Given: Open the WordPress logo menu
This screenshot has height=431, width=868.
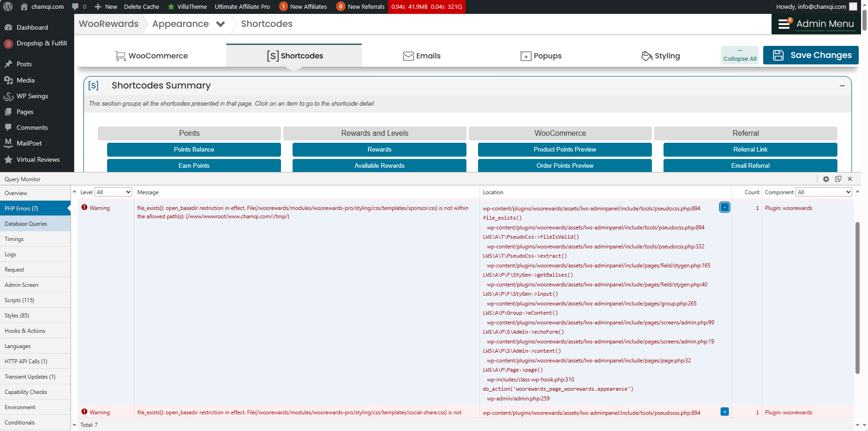Looking at the screenshot, I should point(8,6).
